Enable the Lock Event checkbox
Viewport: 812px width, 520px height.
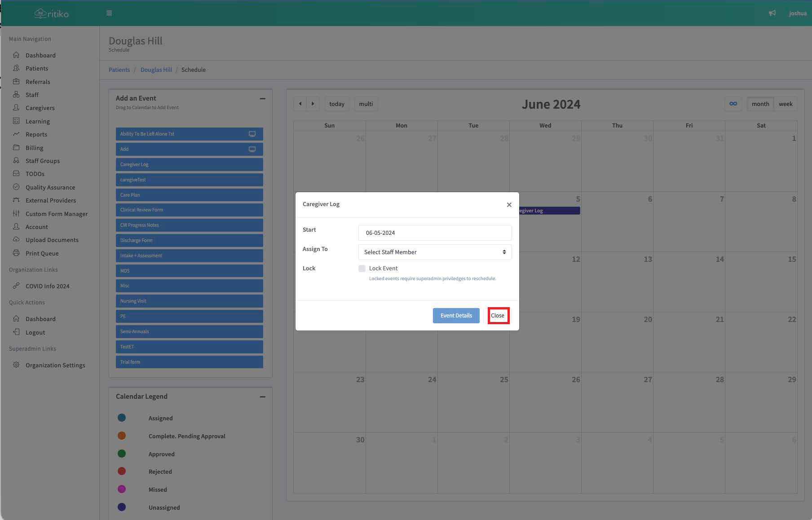362,269
